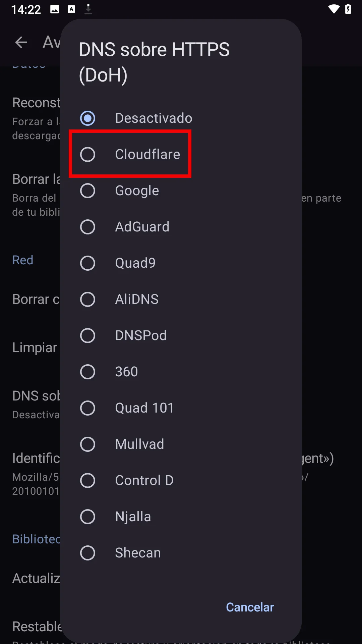Tap the Wi-Fi status icon

[x=334, y=9]
